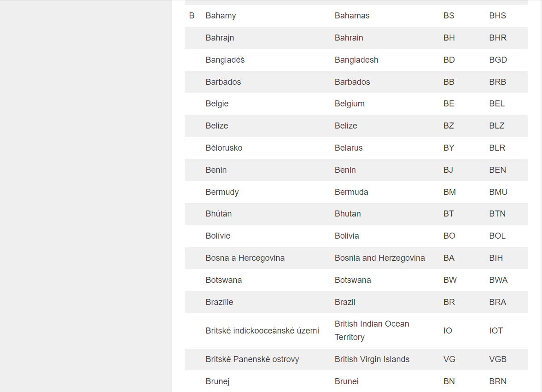Click the two-letter code BY
Image resolution: width=542 pixels, height=392 pixels.
click(449, 148)
